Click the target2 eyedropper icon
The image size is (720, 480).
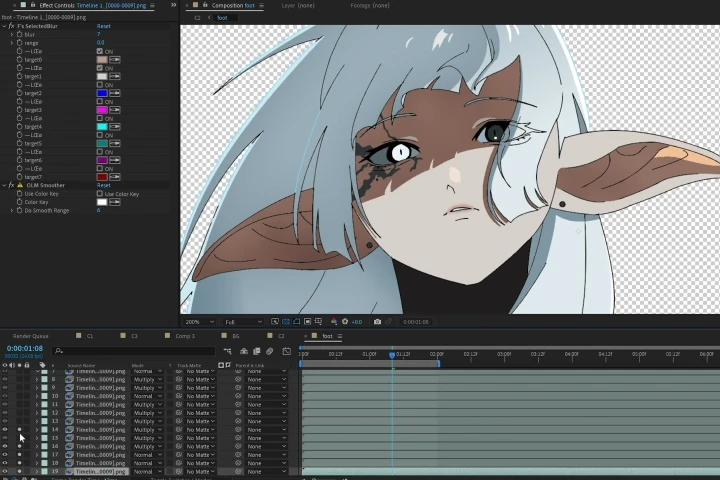point(115,93)
